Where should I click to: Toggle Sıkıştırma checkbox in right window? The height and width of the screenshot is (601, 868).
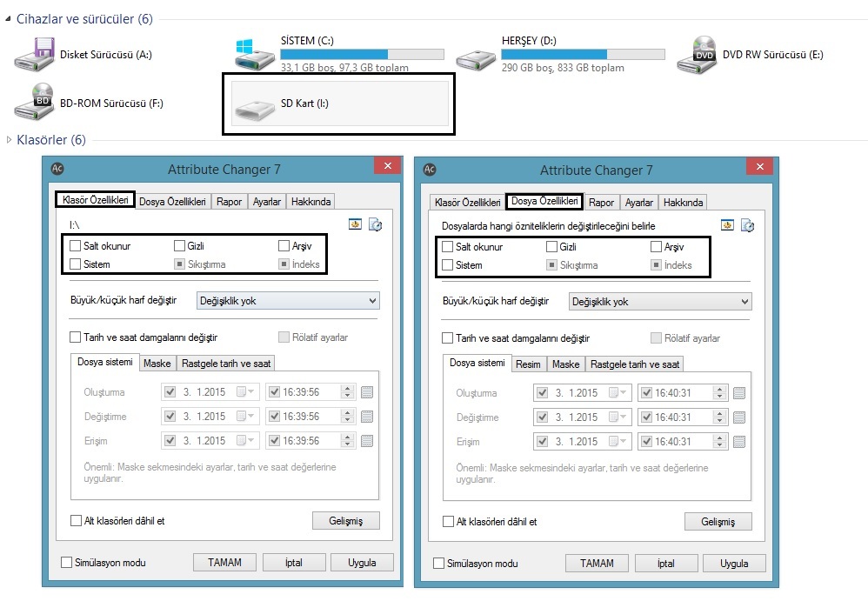(551, 265)
